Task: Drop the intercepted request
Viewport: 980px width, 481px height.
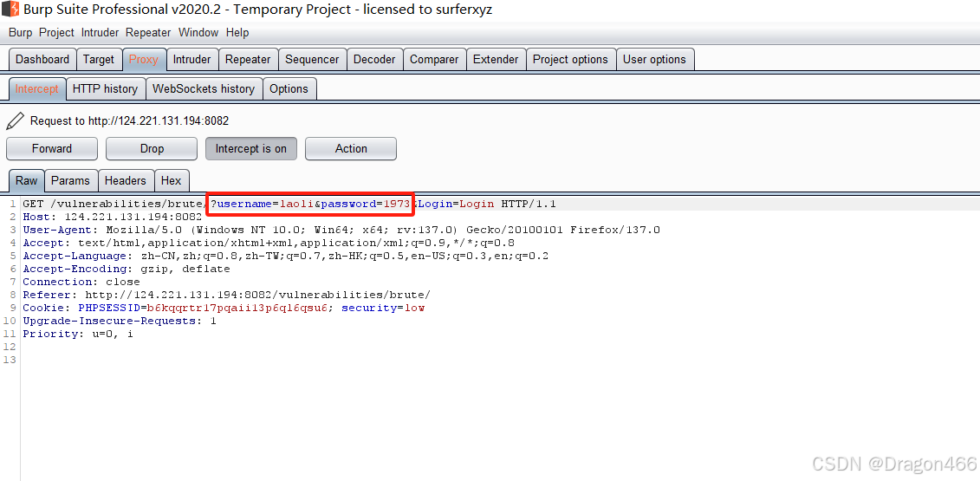Action: (152, 149)
